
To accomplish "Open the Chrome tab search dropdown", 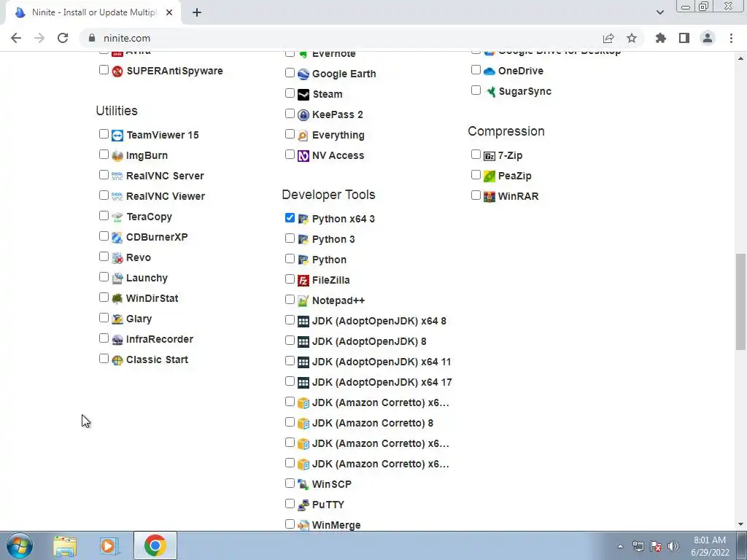I will tap(659, 12).
